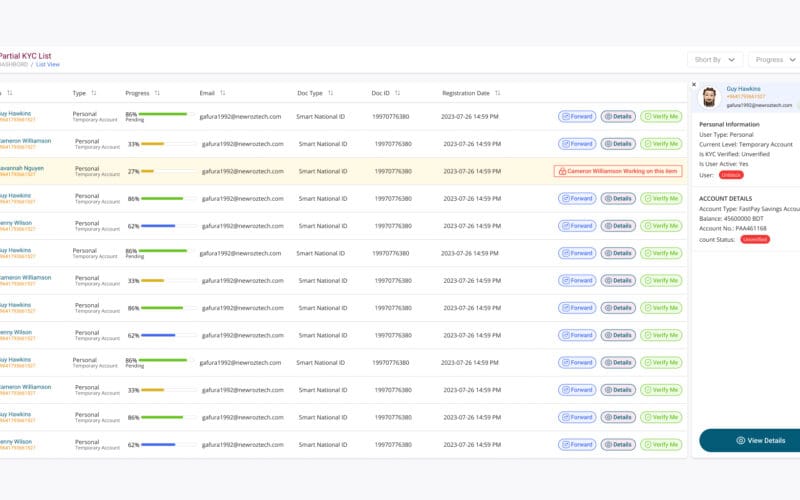Open Details for 33% Cameron Williamson row
Screen dimensions: 800x500
[x=618, y=143]
